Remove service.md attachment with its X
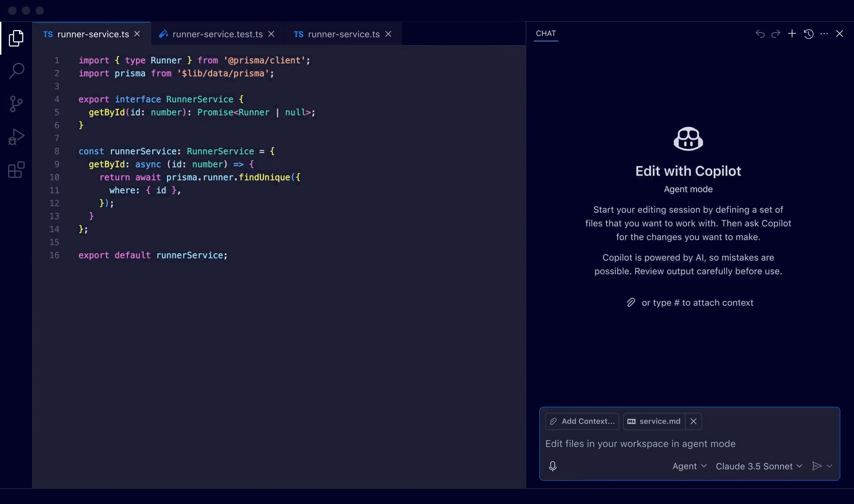 694,421
